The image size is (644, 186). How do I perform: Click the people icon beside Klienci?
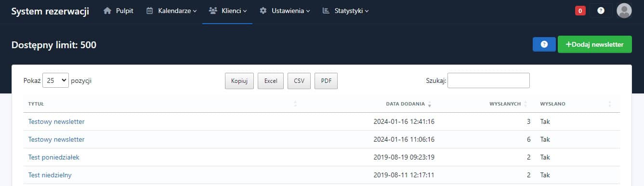213,11
